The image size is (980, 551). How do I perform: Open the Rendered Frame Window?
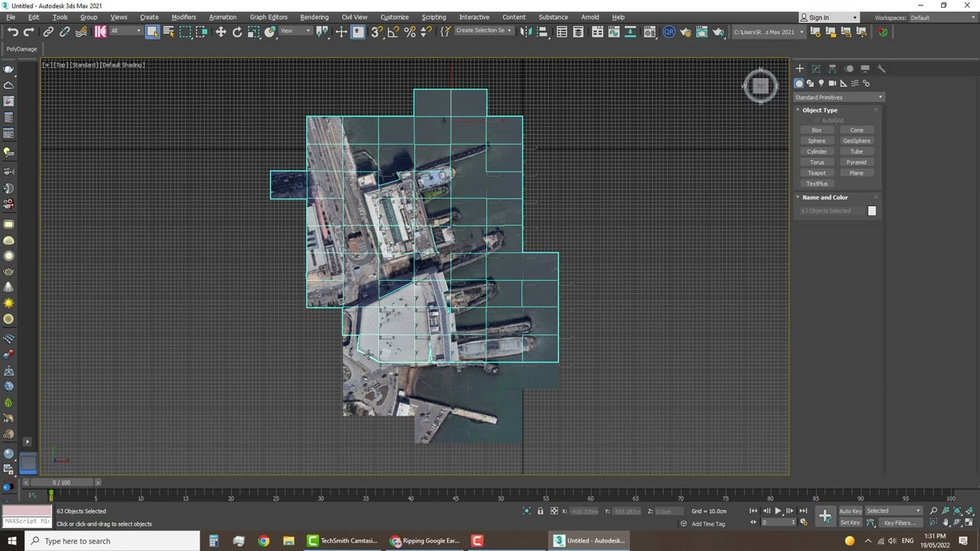[x=701, y=31]
